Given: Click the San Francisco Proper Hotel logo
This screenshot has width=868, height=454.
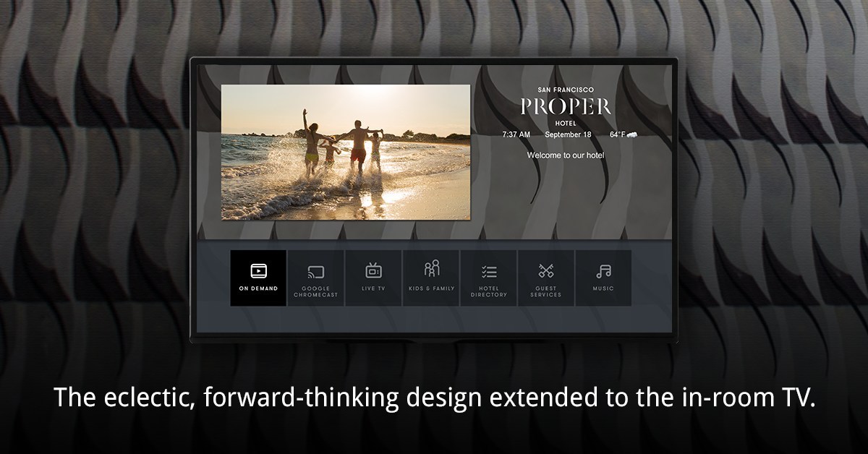Looking at the screenshot, I should pyautogui.click(x=566, y=106).
